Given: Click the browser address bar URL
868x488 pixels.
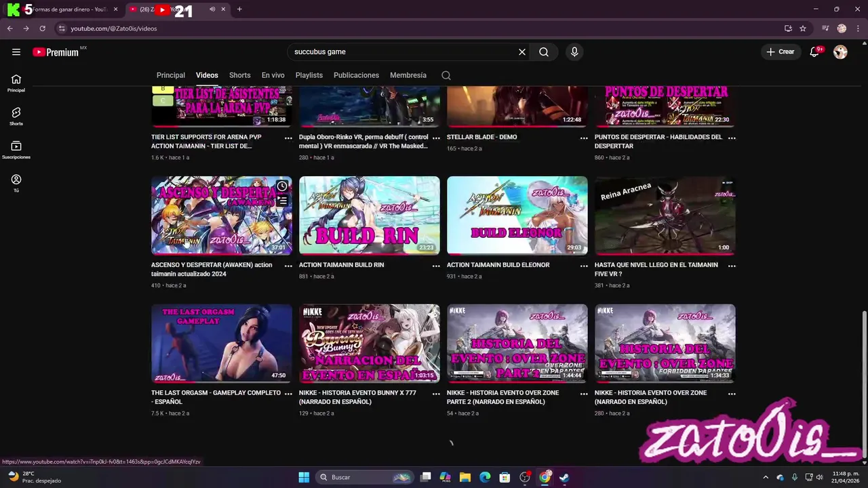Looking at the screenshot, I should [x=113, y=28].
